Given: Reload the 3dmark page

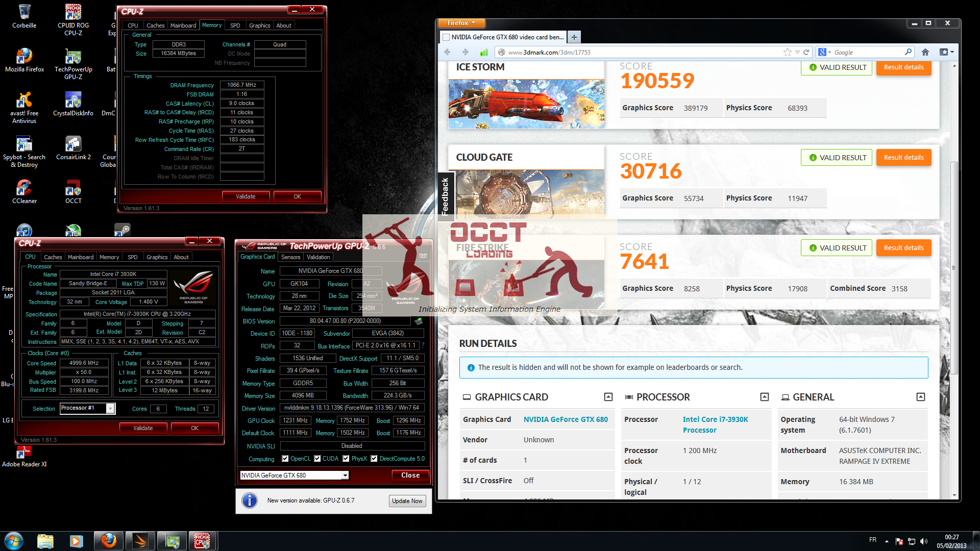Looking at the screenshot, I should tap(806, 52).
